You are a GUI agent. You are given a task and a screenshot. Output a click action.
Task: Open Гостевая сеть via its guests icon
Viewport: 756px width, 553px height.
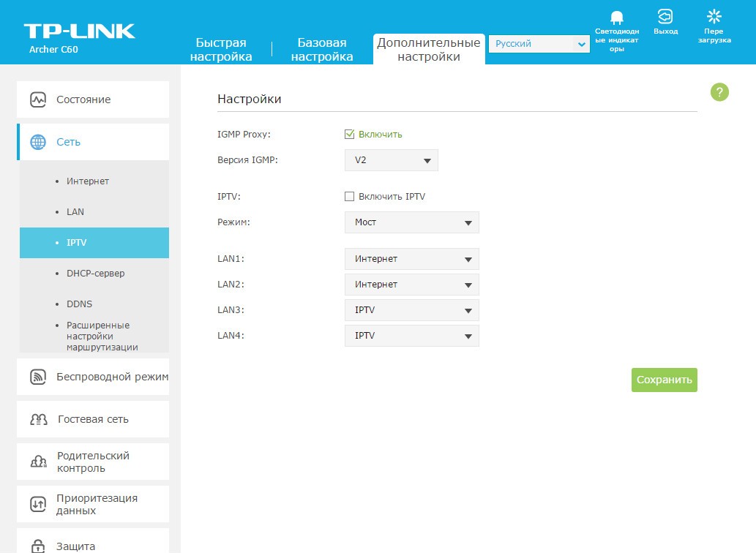38,420
